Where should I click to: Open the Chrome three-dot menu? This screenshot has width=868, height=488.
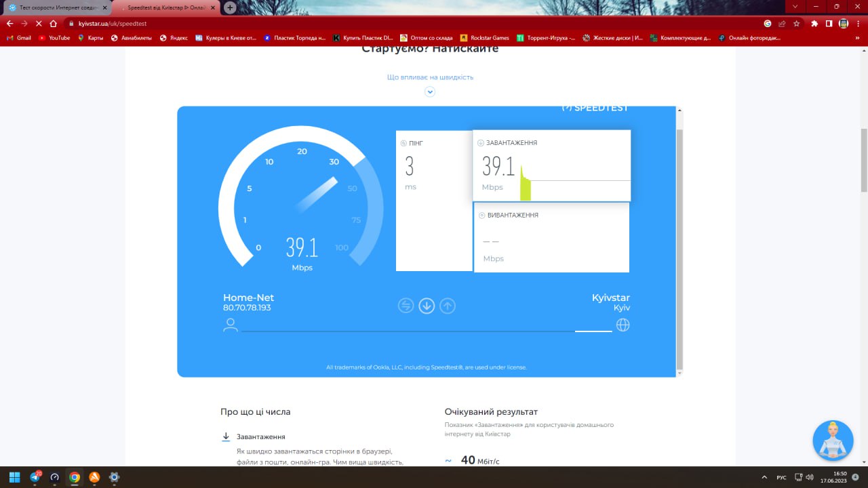pyautogui.click(x=859, y=23)
